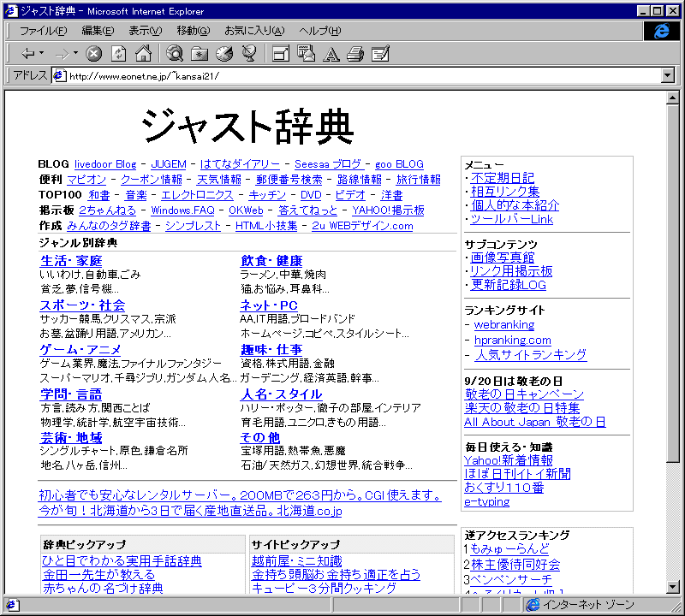Open the 移動 menu

point(194,31)
